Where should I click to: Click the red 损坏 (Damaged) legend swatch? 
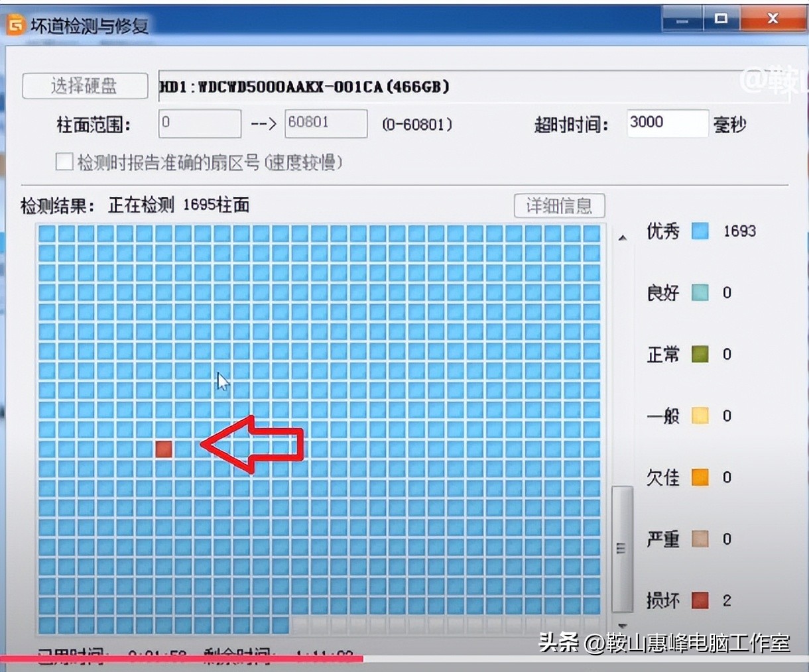pos(698,600)
